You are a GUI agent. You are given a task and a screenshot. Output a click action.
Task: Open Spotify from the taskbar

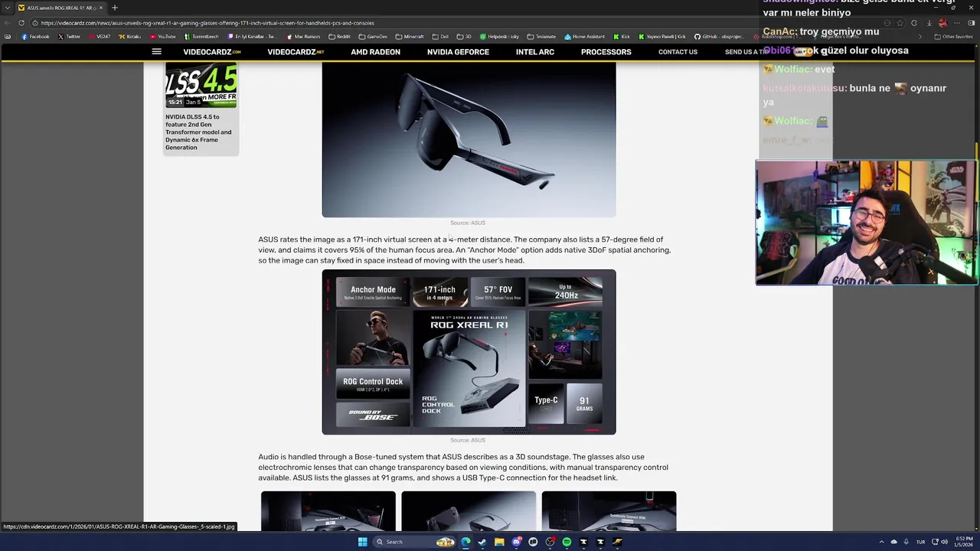[x=567, y=542]
